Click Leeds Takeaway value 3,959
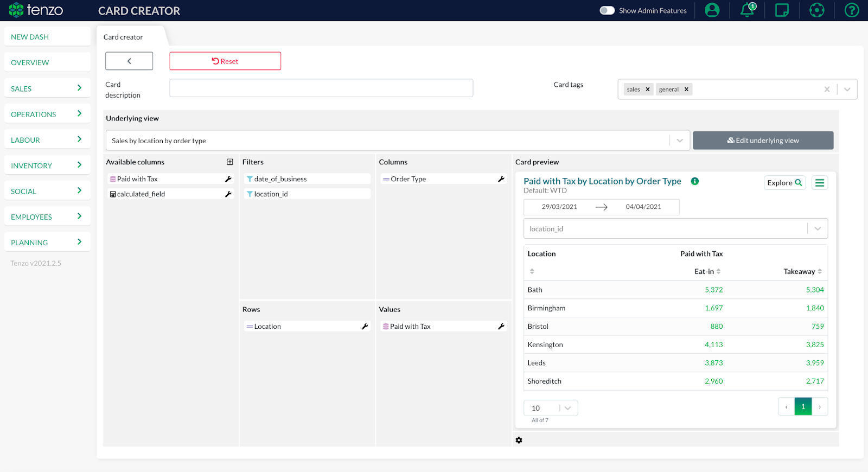 coord(815,363)
